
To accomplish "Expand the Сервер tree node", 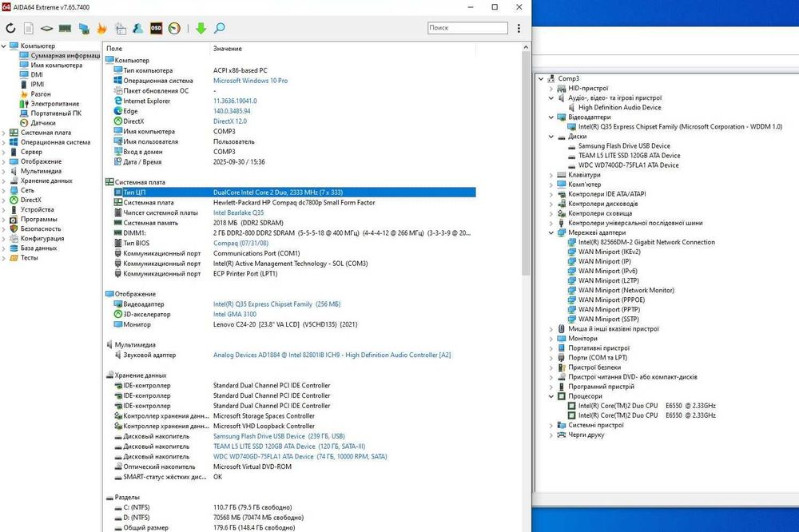I will click(x=4, y=152).
